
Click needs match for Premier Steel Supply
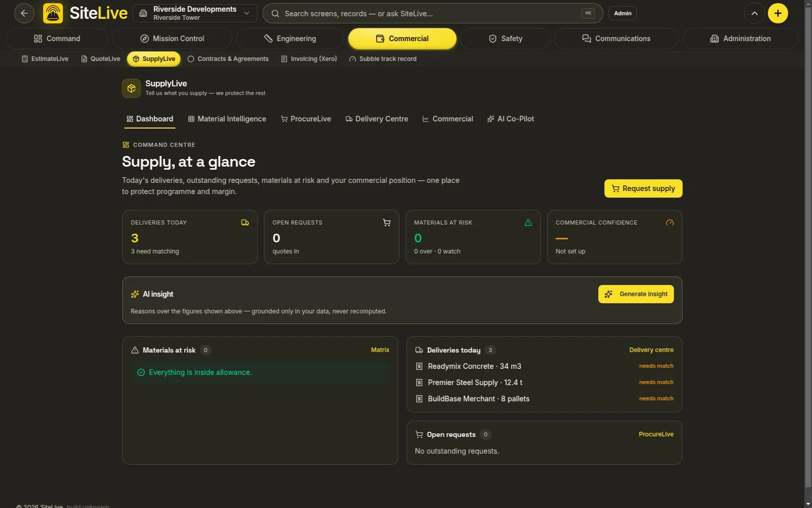(656, 382)
